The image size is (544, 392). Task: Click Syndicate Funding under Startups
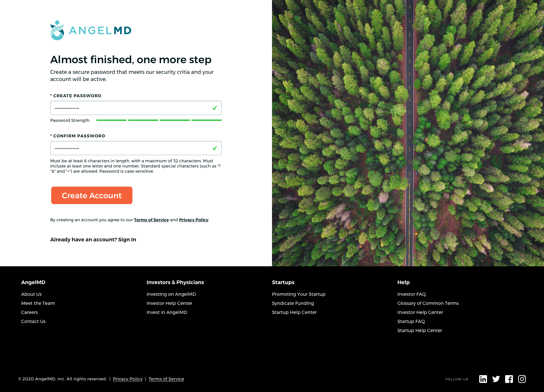click(x=293, y=303)
